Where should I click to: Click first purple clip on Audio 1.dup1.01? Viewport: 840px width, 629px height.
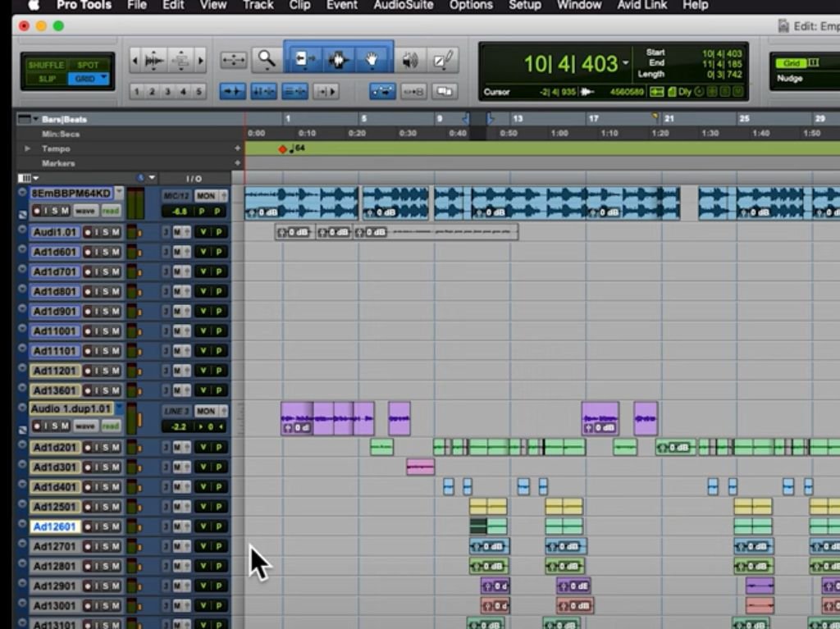coord(297,418)
